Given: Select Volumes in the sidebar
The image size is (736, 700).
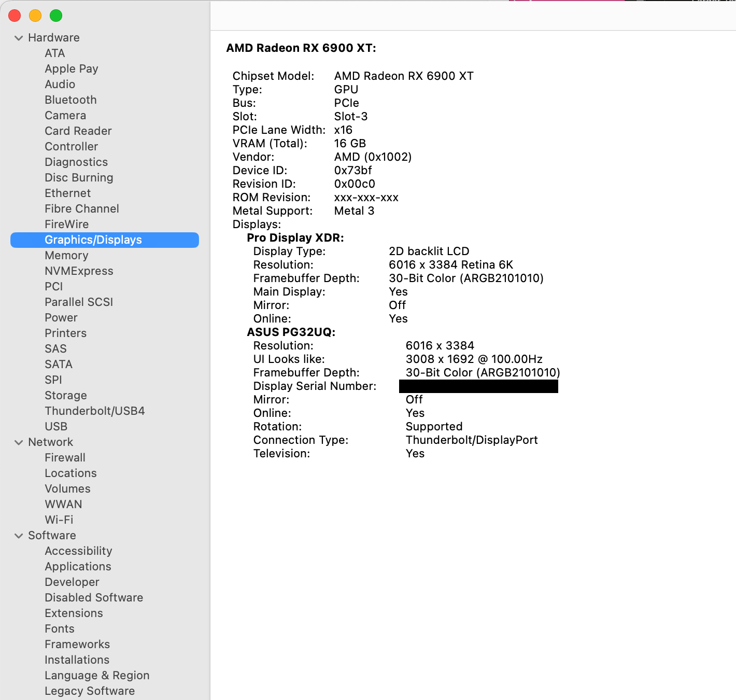Looking at the screenshot, I should (67, 489).
